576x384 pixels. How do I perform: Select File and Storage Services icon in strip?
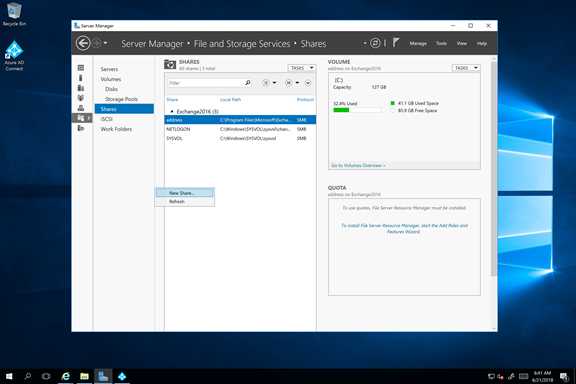(81, 118)
